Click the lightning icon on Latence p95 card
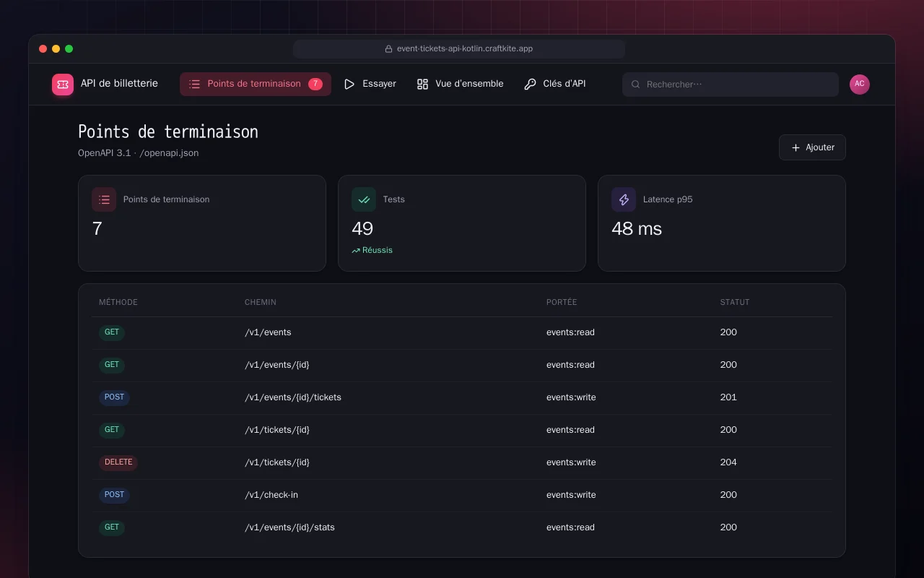924x578 pixels. [624, 199]
